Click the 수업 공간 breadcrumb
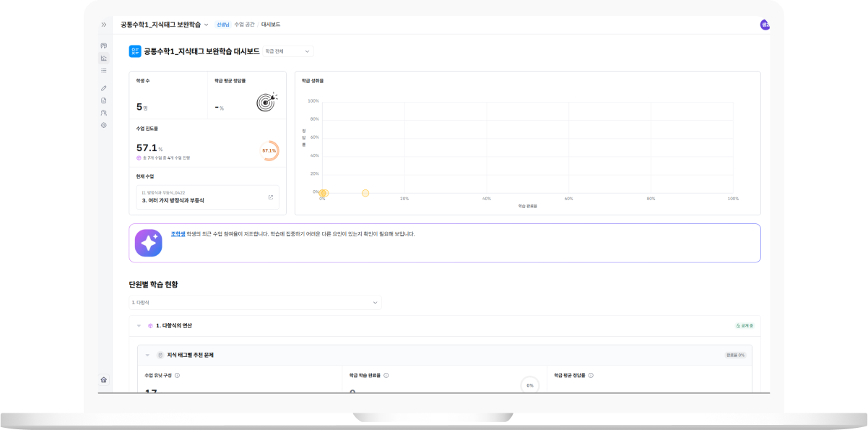The image size is (868, 430). click(x=244, y=25)
